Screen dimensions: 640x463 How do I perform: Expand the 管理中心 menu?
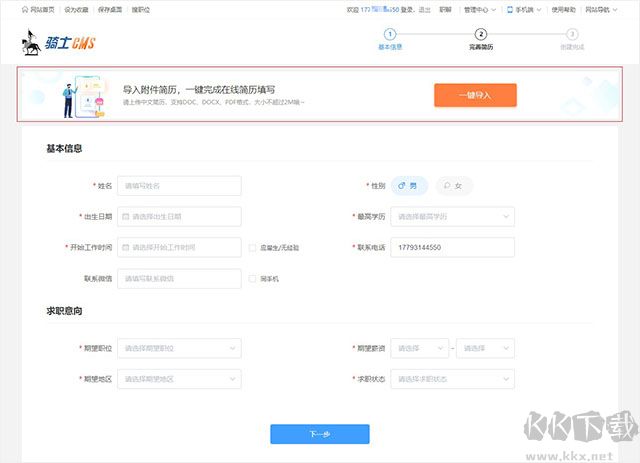coord(480,9)
